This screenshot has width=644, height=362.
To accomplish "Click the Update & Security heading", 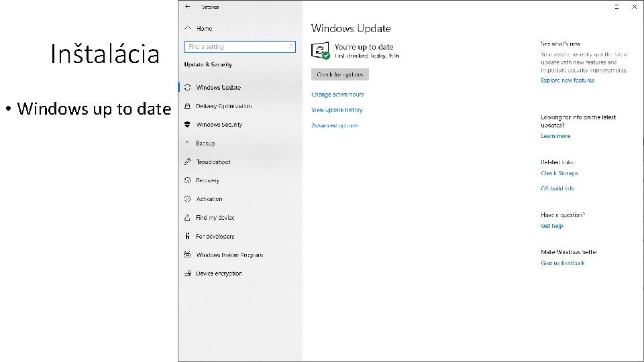I will coord(208,64).
